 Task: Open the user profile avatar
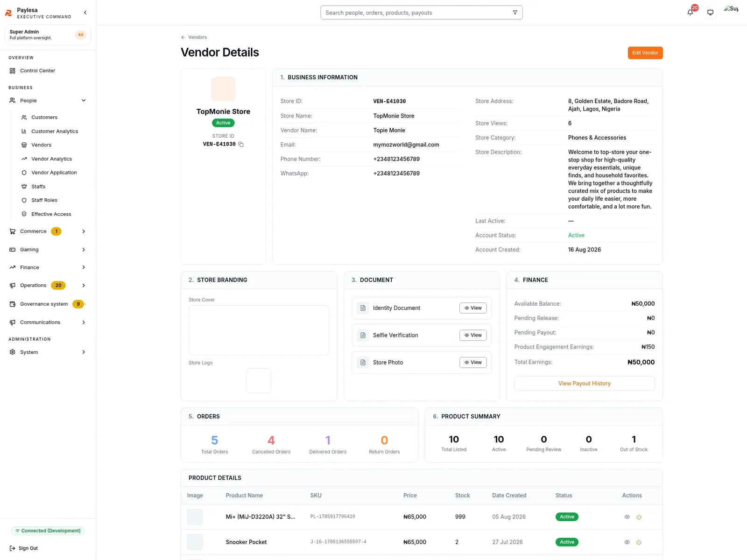(x=731, y=9)
